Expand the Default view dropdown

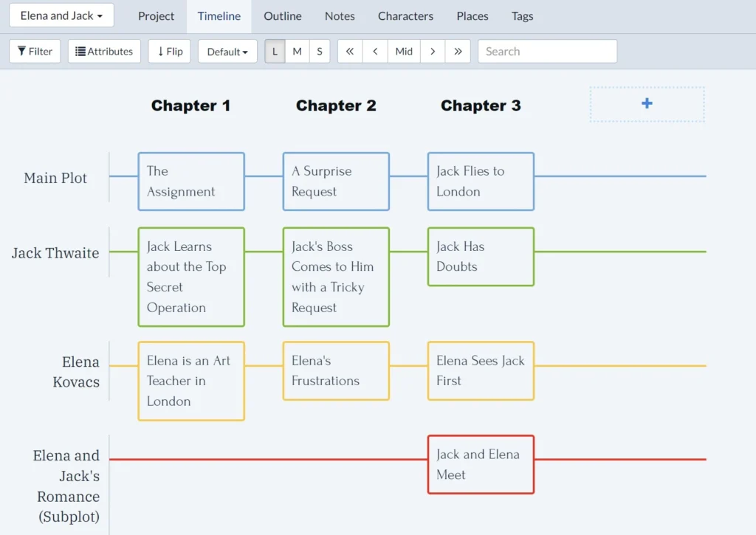(x=227, y=52)
